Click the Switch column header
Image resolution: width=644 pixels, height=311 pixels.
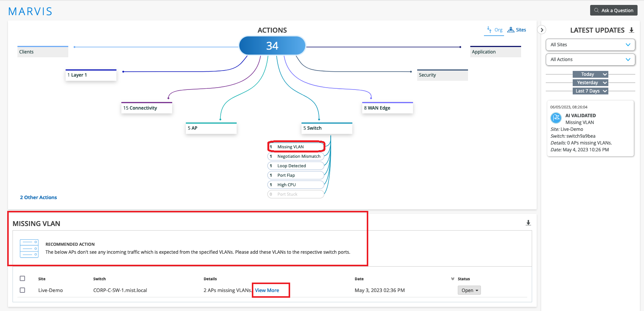pos(99,279)
